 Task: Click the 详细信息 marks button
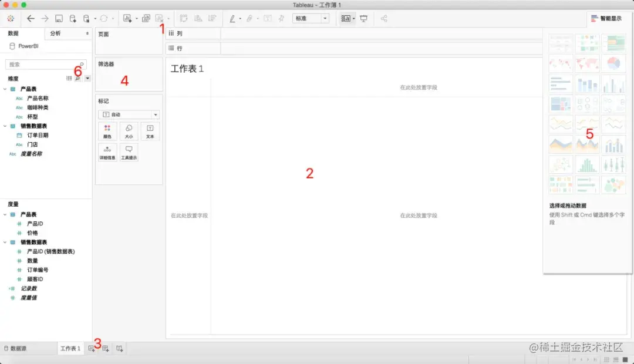107,152
